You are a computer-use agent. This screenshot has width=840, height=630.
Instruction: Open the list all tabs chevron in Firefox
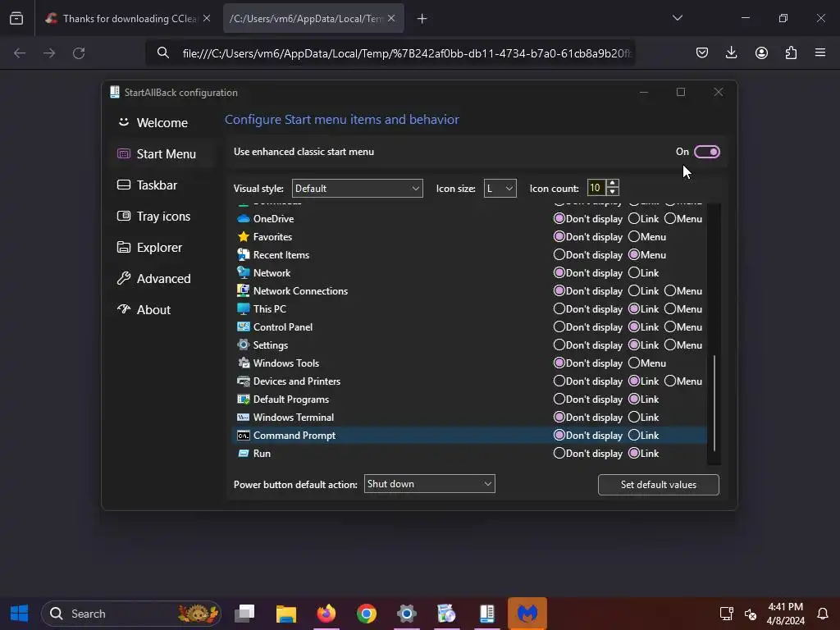[677, 18]
